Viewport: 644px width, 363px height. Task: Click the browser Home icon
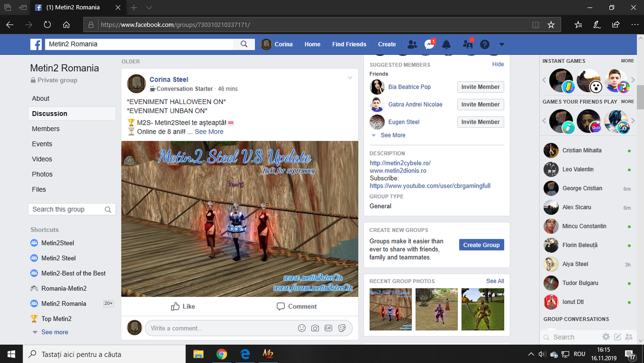(x=66, y=25)
